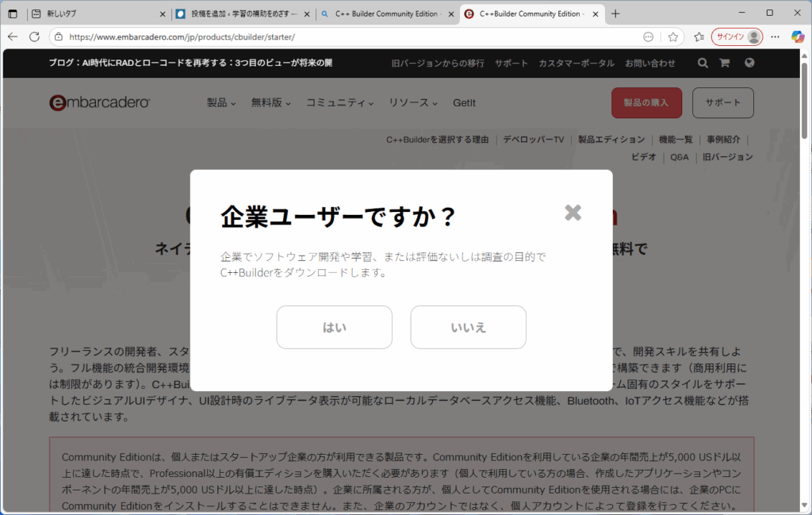Close the C++ Builder search tab
Screen dimensions: 812x515
click(x=451, y=14)
